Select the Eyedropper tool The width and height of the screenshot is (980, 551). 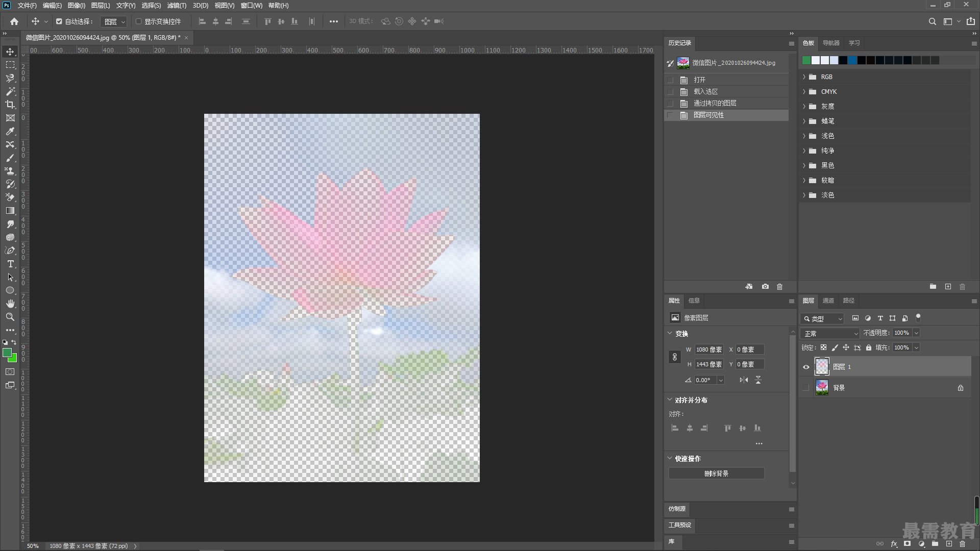pos(10,131)
